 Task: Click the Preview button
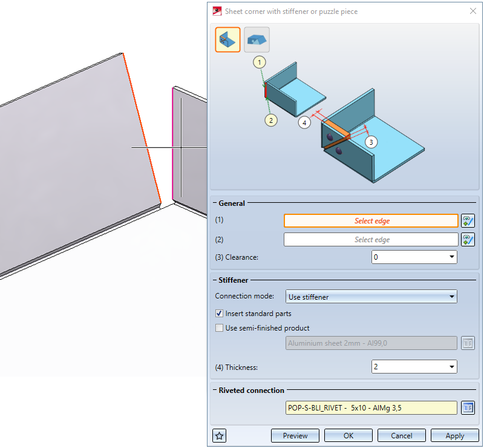(295, 436)
